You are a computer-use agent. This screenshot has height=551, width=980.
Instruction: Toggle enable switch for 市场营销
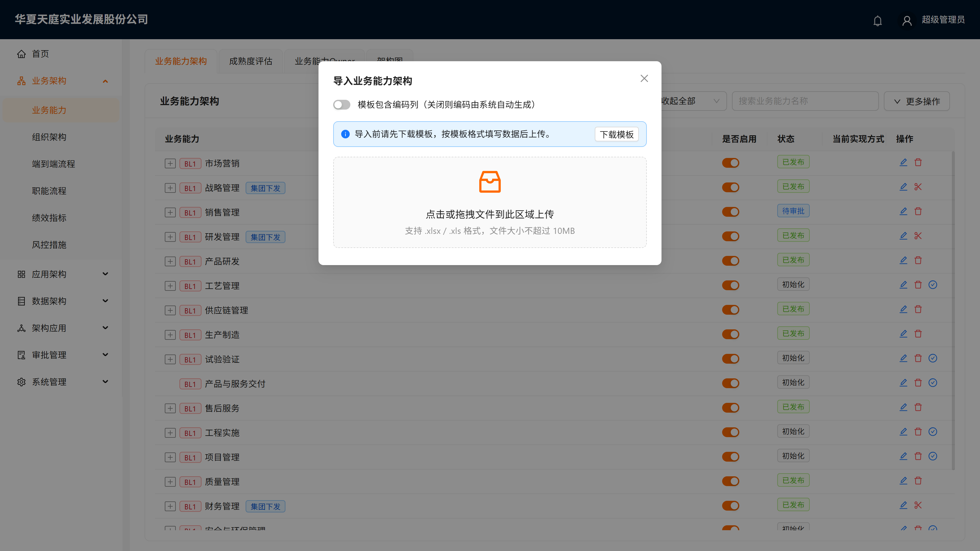(x=730, y=163)
